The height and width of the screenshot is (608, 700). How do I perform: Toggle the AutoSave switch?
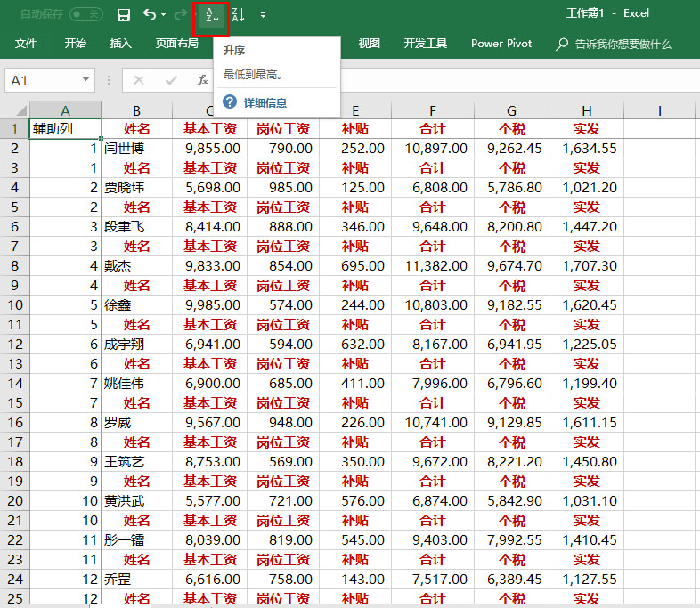click(x=86, y=14)
